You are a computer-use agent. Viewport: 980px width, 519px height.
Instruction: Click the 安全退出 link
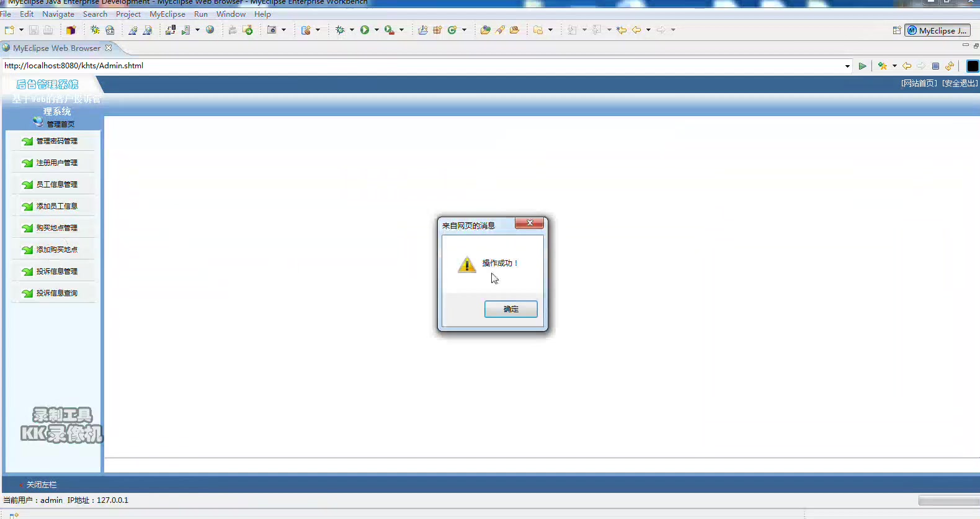(x=960, y=83)
